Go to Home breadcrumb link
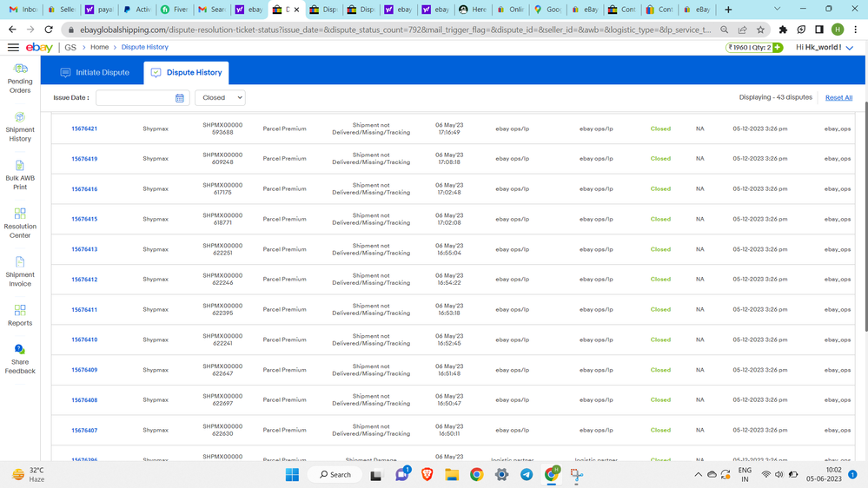The height and width of the screenshot is (488, 868). click(100, 48)
